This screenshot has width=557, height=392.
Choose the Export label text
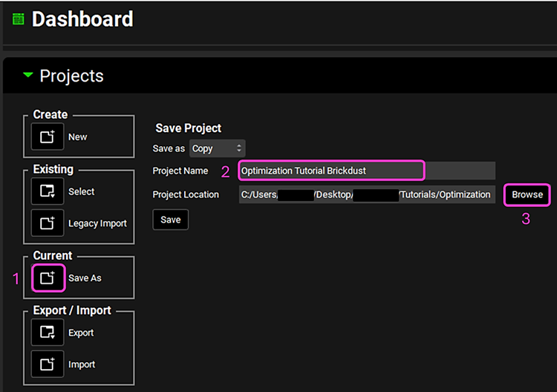tap(81, 333)
